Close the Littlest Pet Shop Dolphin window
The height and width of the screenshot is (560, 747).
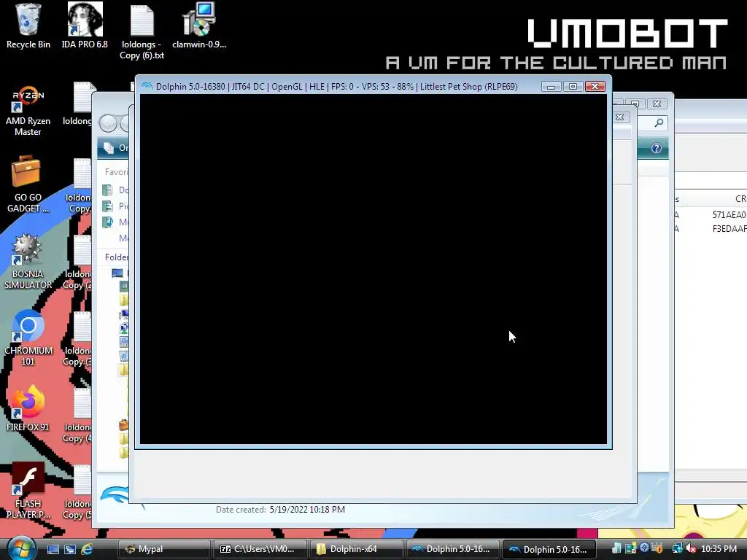point(595,87)
